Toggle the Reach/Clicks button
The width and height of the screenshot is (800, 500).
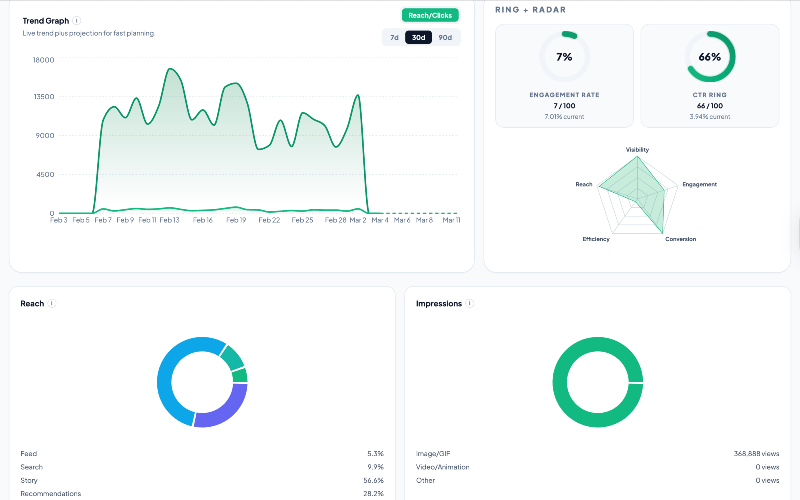(430, 15)
